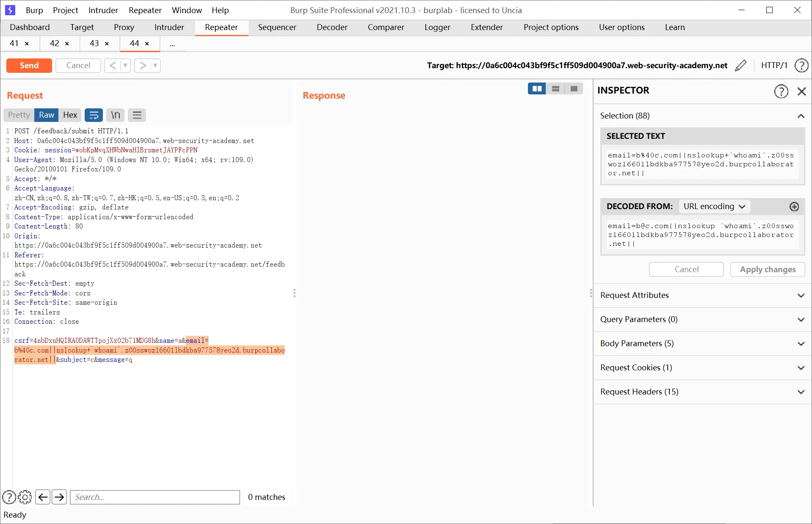Open request editor hamburger menu
812x524 pixels.
137,115
